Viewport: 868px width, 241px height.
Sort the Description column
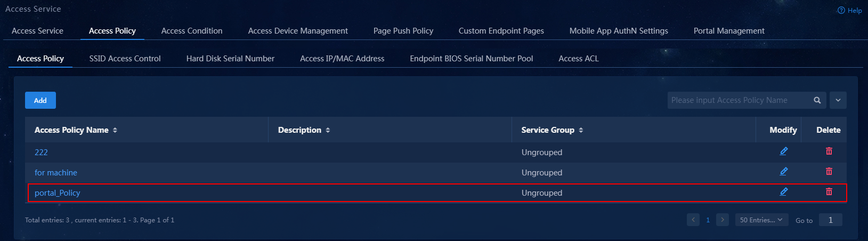pyautogui.click(x=328, y=130)
